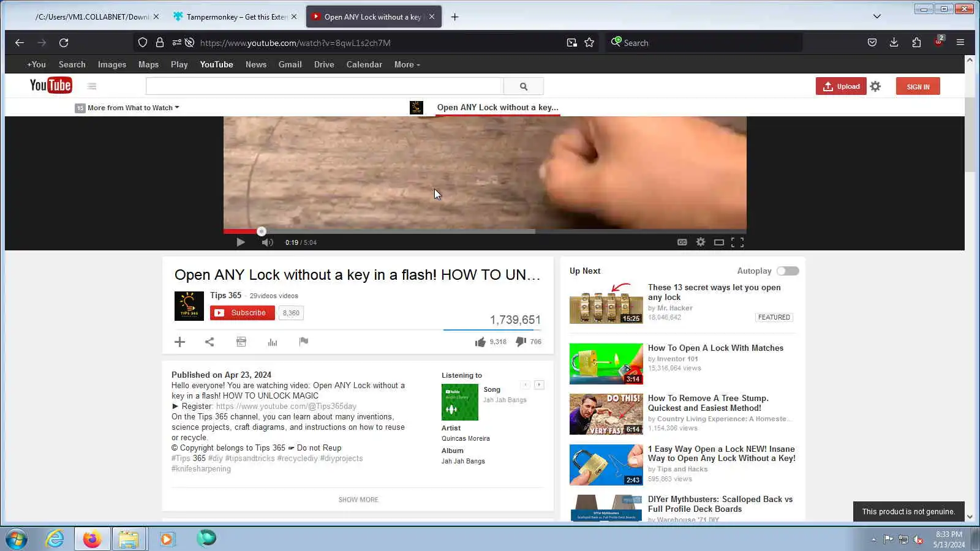This screenshot has width=980, height=551.
Task: Open the Firefox Downloads panel
Action: [894, 42]
